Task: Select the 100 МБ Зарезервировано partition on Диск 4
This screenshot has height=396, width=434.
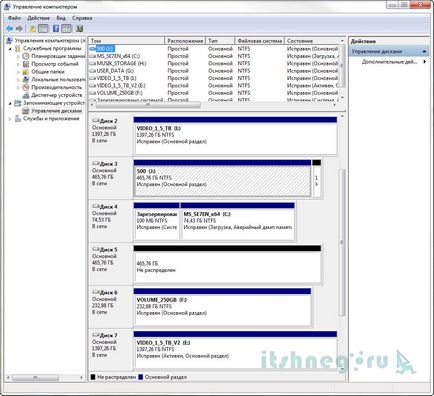Action: 156,221
